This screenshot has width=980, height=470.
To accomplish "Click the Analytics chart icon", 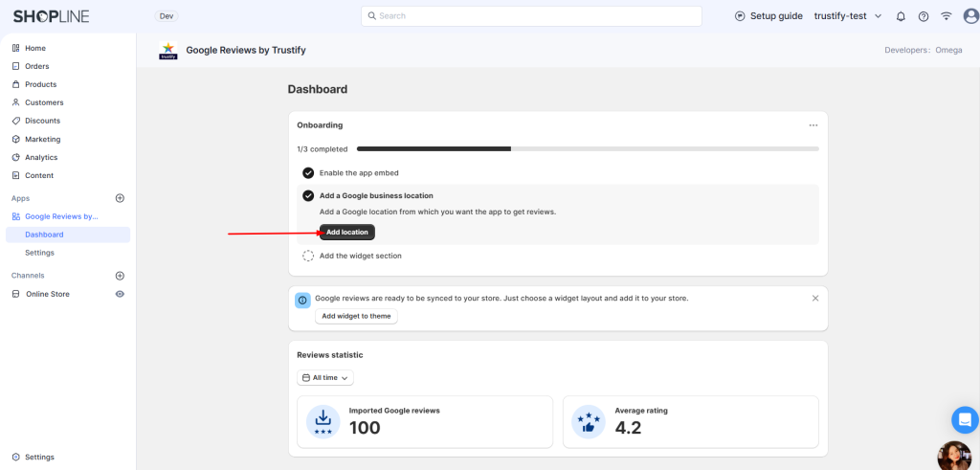I will pyautogui.click(x=16, y=158).
